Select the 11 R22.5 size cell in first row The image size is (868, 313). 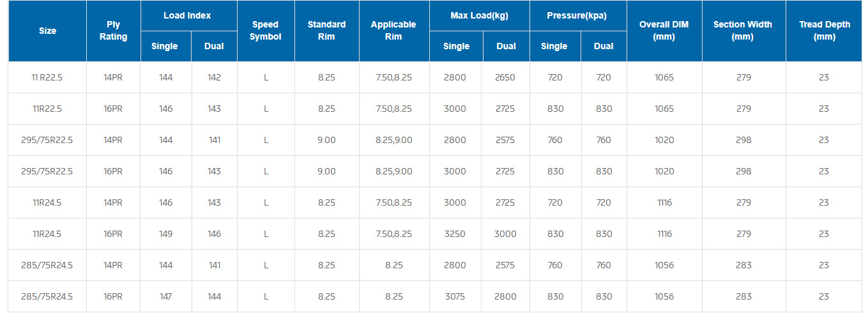(x=47, y=77)
